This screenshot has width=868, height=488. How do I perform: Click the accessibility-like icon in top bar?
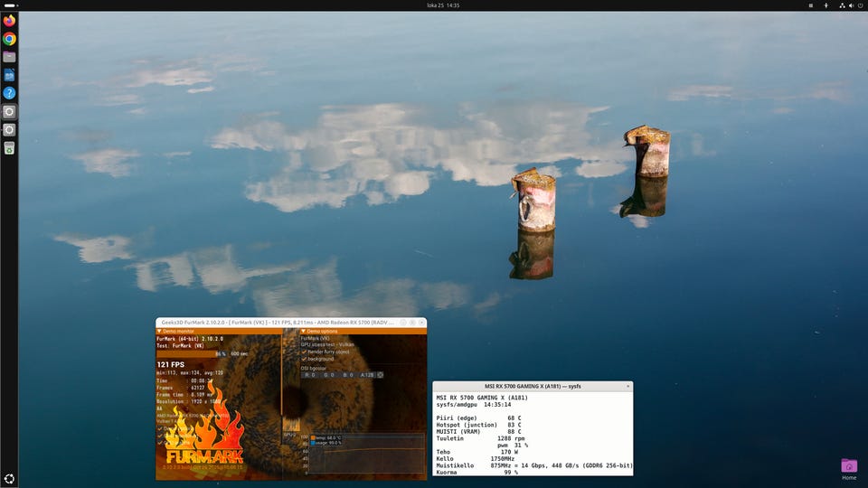coord(826,5)
